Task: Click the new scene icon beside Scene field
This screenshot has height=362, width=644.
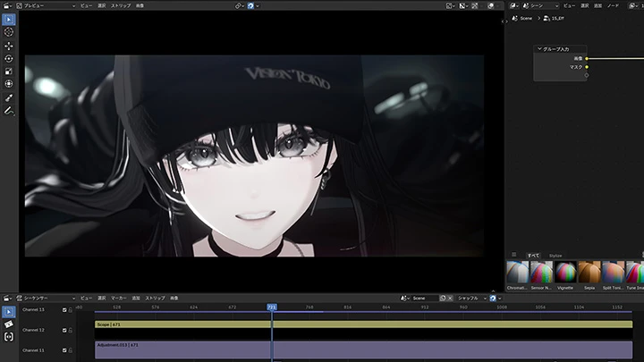Action: pyautogui.click(x=443, y=298)
